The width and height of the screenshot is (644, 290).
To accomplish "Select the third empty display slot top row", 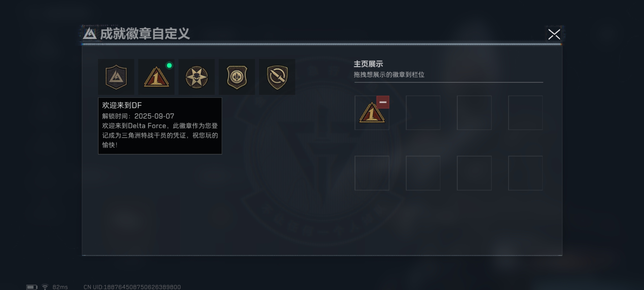I will (474, 113).
